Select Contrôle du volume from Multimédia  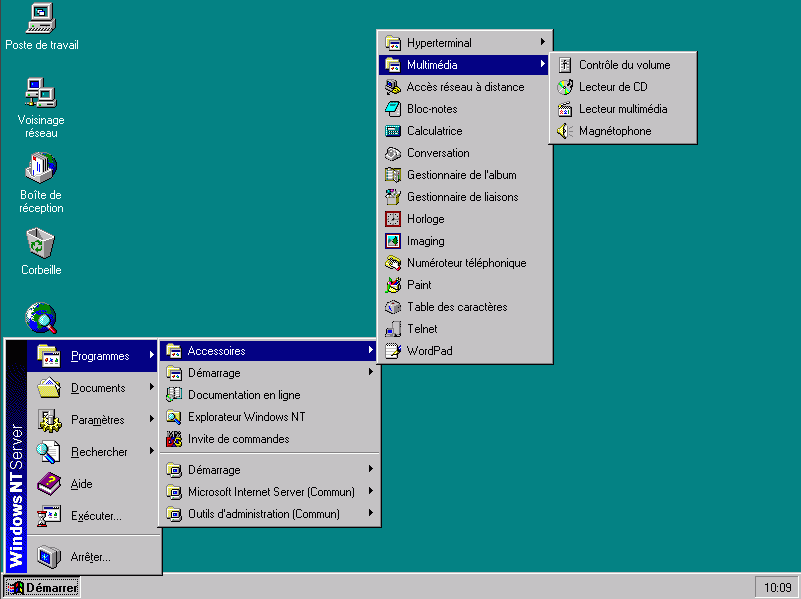(624, 65)
